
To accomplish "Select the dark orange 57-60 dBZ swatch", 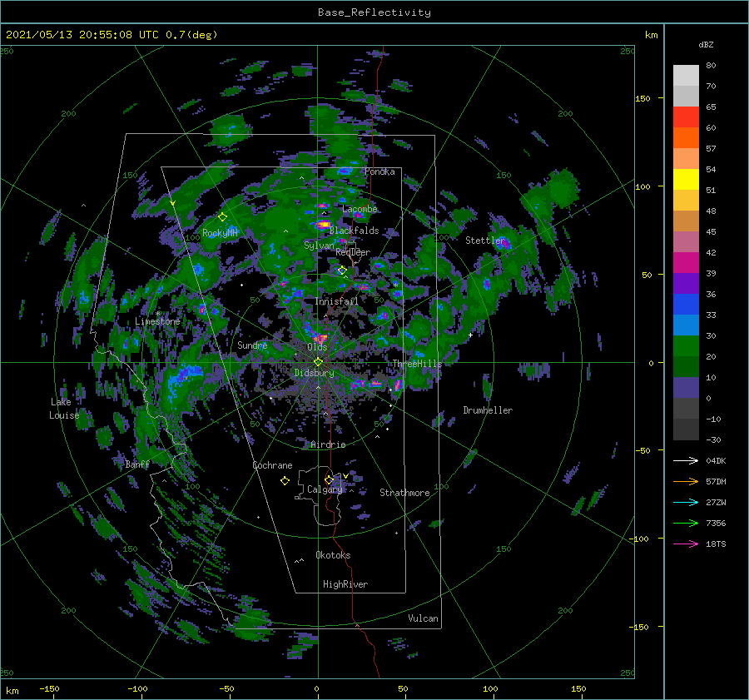I will tap(686, 138).
